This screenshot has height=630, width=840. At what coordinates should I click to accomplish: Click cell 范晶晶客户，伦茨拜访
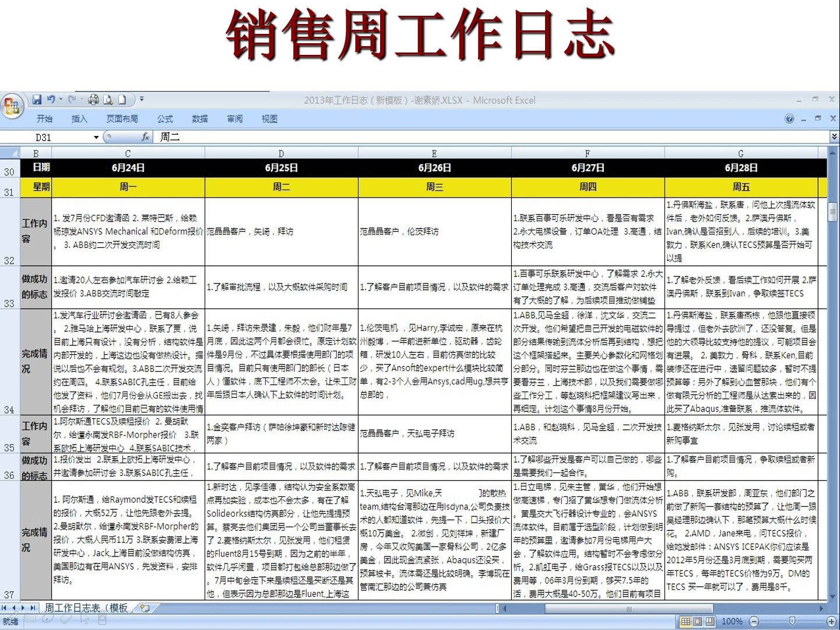(x=435, y=232)
